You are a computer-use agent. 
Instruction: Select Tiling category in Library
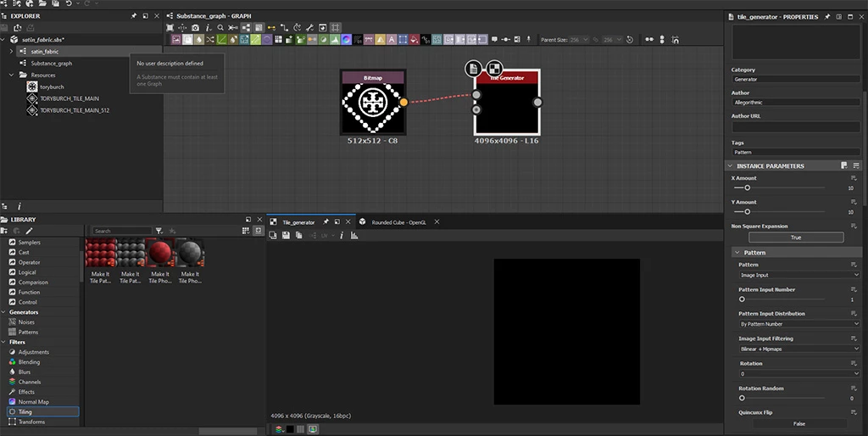click(42, 411)
